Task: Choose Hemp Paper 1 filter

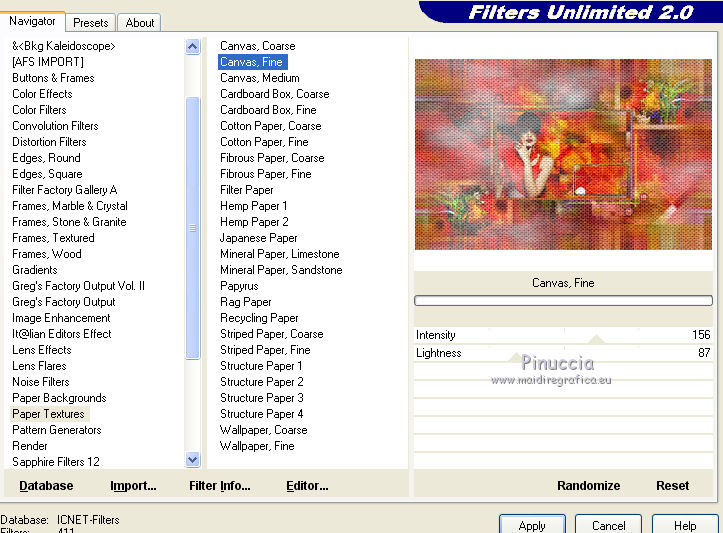Action: [254, 206]
